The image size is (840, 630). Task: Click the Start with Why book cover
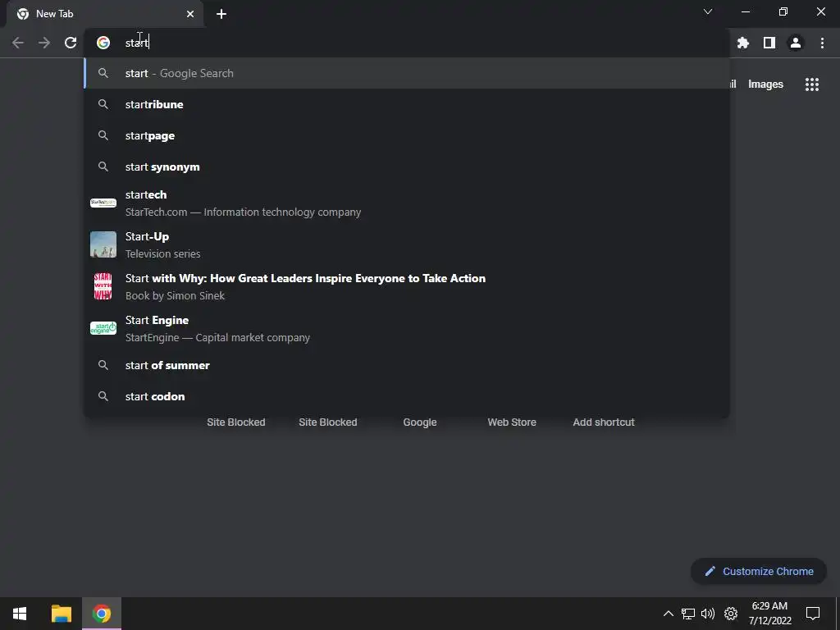(x=103, y=286)
